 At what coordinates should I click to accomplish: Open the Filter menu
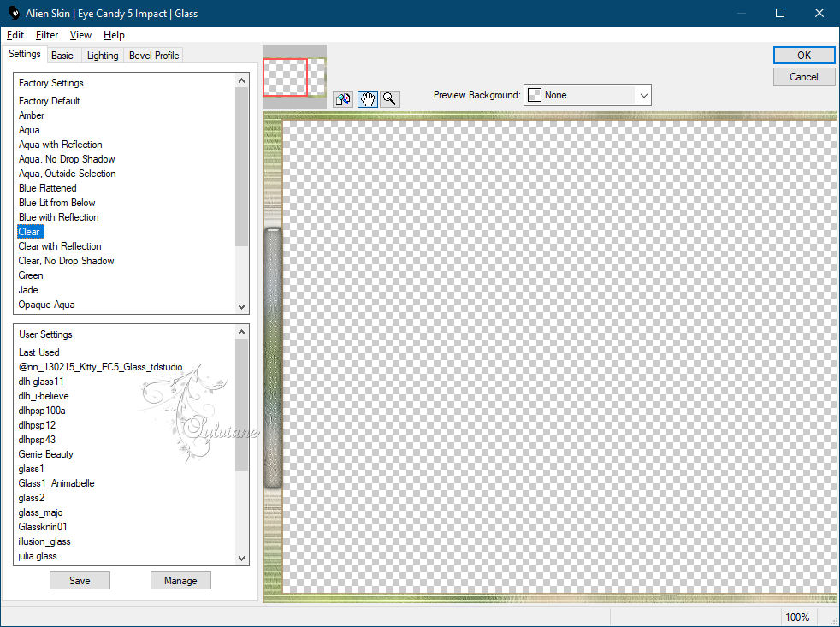click(46, 35)
